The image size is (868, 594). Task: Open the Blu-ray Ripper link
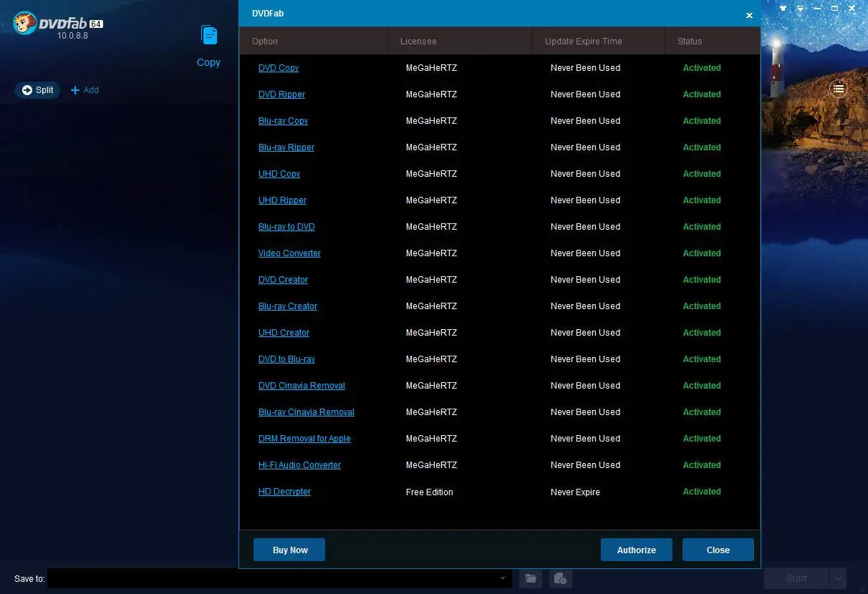[286, 147]
